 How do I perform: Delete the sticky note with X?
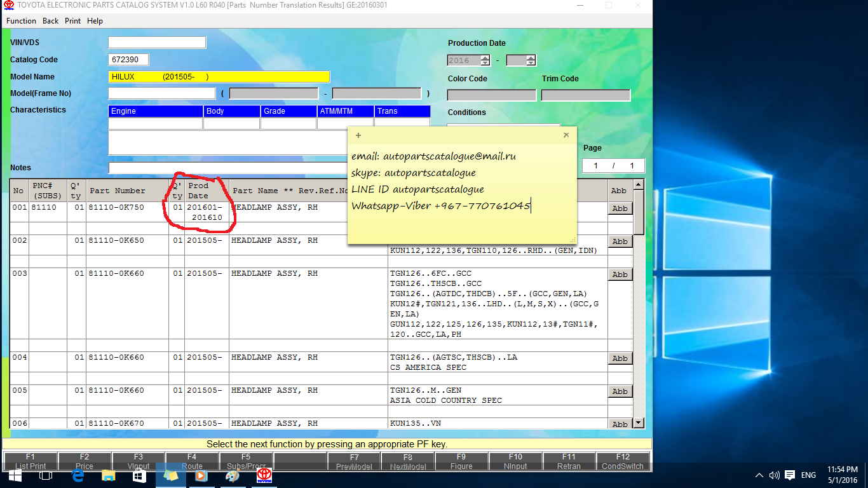tap(566, 135)
